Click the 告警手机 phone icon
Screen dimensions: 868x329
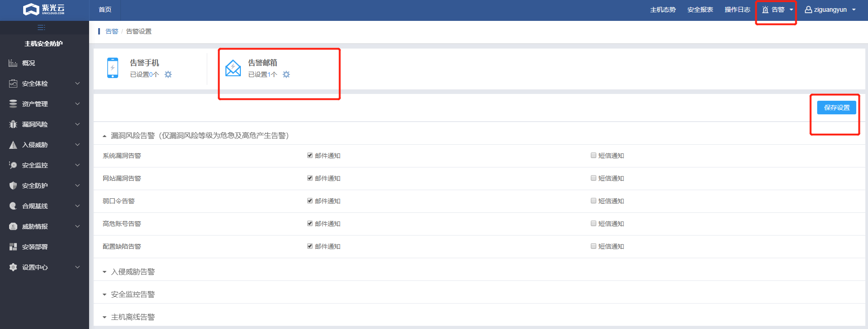[x=112, y=68]
